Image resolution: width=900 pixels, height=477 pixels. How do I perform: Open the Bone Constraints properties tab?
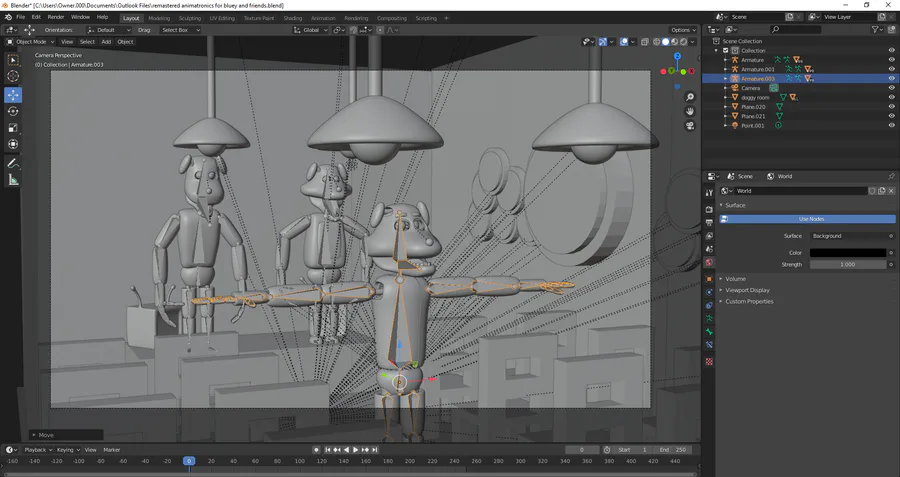(x=709, y=345)
